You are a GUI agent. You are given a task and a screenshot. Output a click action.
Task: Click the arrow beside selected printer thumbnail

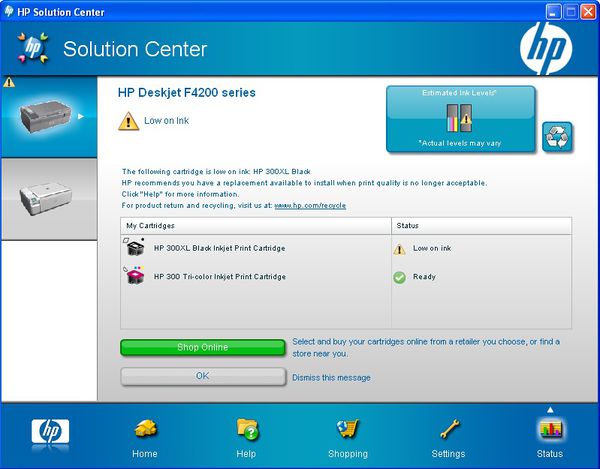click(81, 116)
